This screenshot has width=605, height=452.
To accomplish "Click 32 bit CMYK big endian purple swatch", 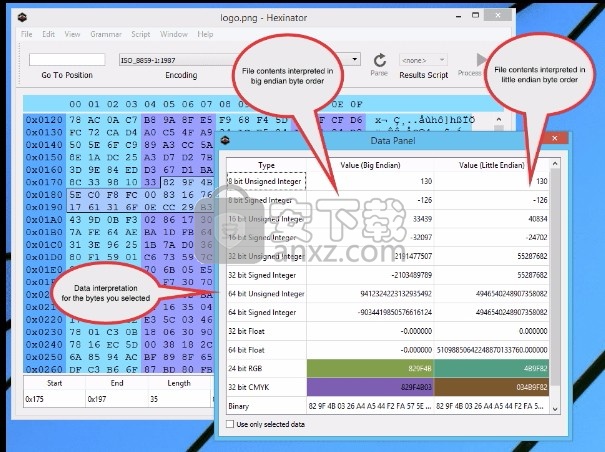I will (370, 387).
